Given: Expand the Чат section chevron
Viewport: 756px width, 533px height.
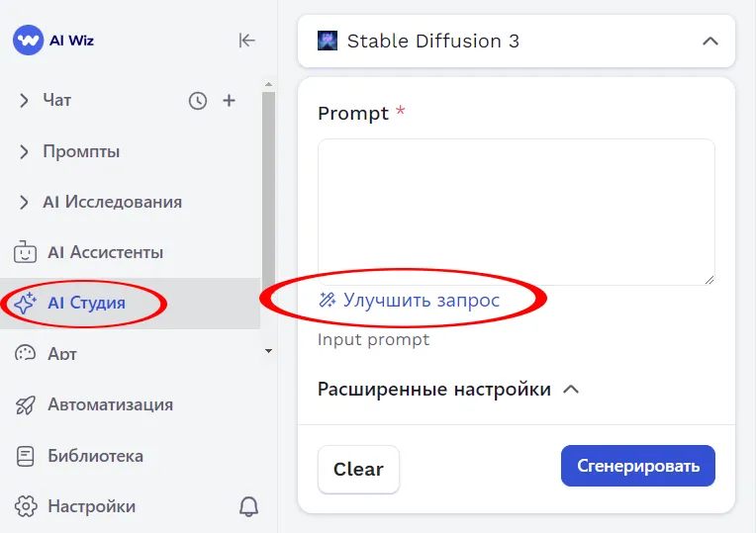Looking at the screenshot, I should [x=25, y=100].
